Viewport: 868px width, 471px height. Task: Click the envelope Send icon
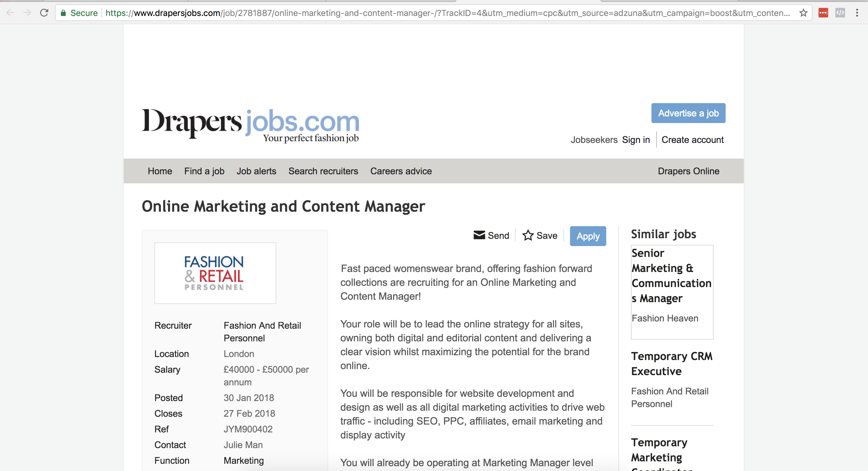tap(479, 235)
